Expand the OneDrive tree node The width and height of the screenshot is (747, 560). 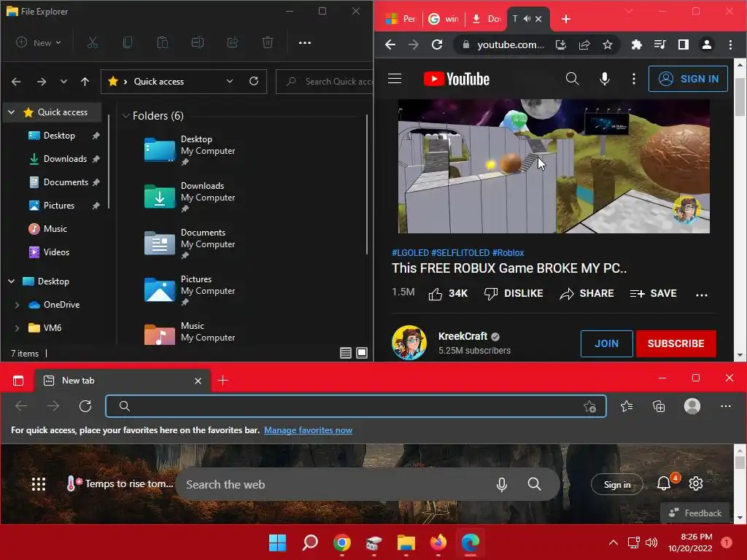[x=18, y=305]
